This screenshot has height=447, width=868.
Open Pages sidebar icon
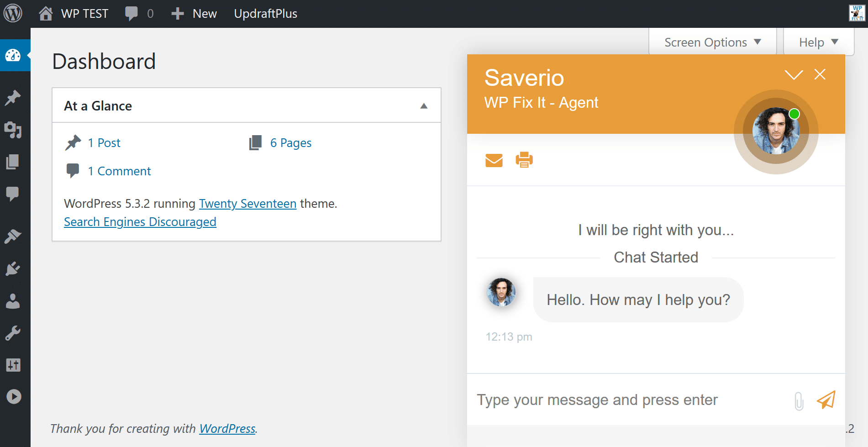tap(13, 162)
